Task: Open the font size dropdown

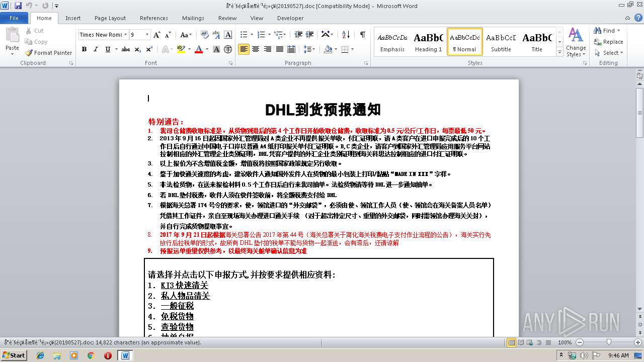Action: point(147,35)
